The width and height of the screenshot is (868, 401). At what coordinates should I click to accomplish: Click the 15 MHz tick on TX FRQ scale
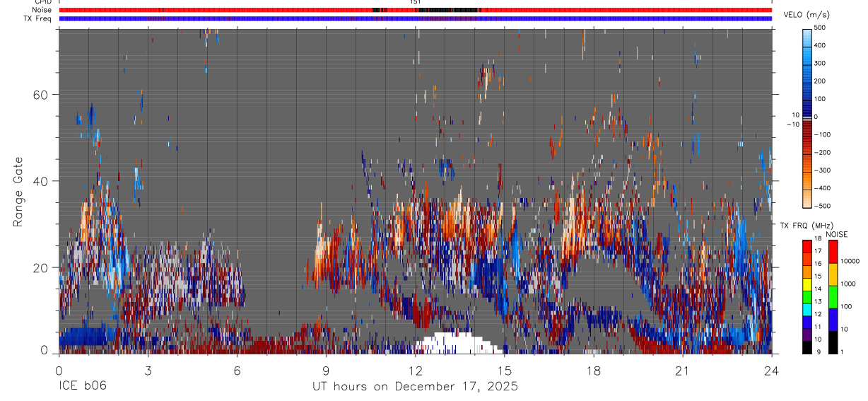[819, 276]
